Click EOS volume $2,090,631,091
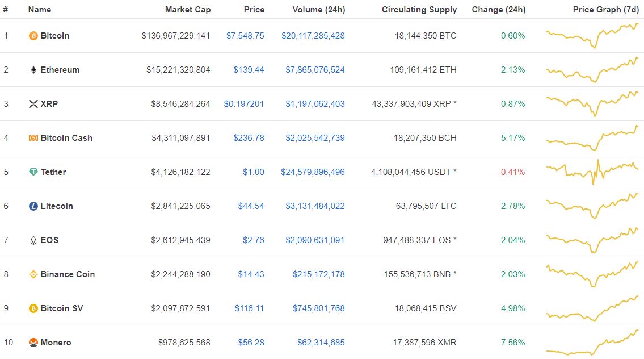The height and width of the screenshot is (359, 644). pos(315,240)
